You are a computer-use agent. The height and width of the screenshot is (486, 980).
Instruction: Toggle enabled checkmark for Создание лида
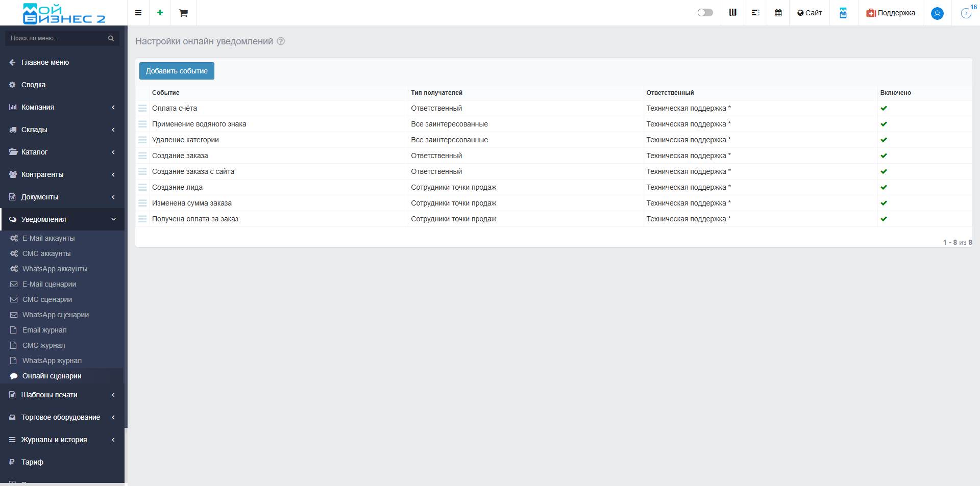click(x=884, y=187)
